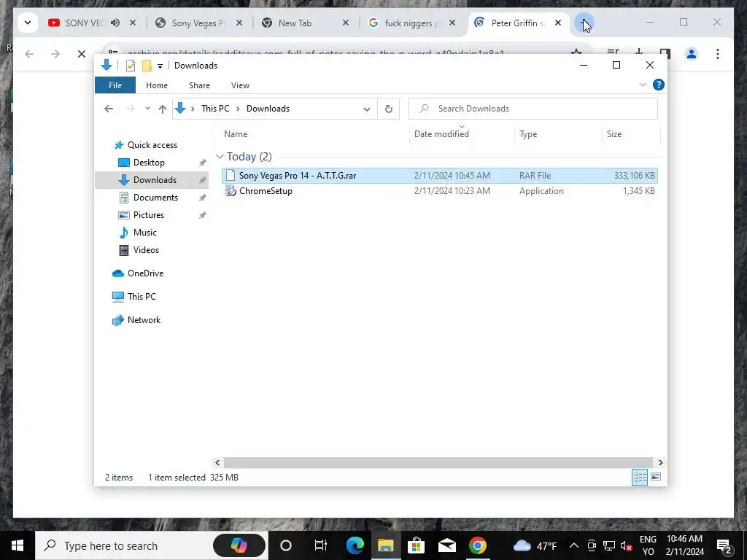Open the Customize Quick Access Toolbar dropdown

[160, 66]
